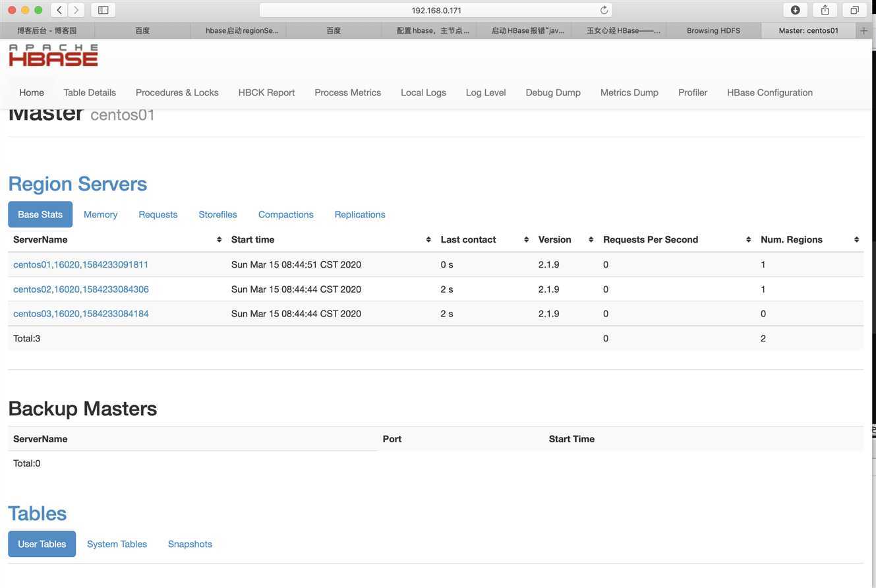The height and width of the screenshot is (588, 876).
Task: Click the Apache HBase logo
Action: (53, 55)
